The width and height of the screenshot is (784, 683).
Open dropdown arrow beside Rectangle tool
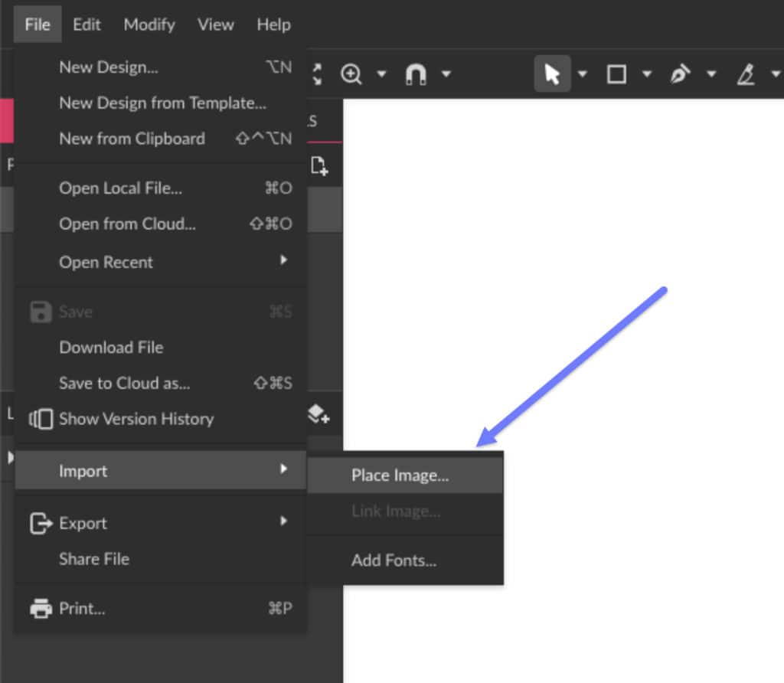tap(647, 74)
